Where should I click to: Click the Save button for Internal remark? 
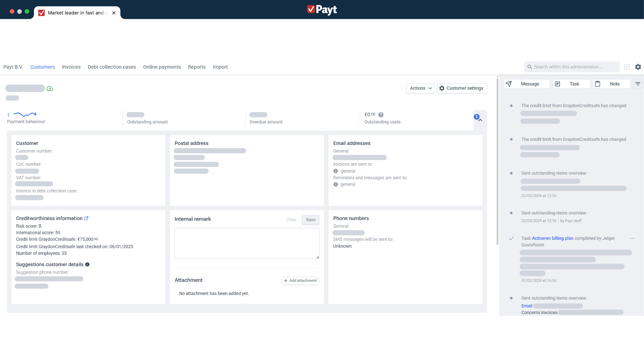point(310,220)
